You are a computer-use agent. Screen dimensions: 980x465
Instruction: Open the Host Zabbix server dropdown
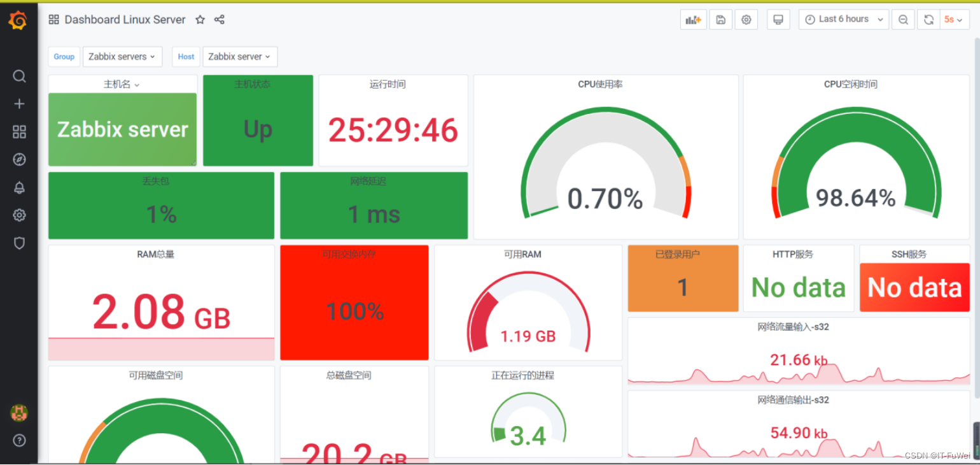240,57
